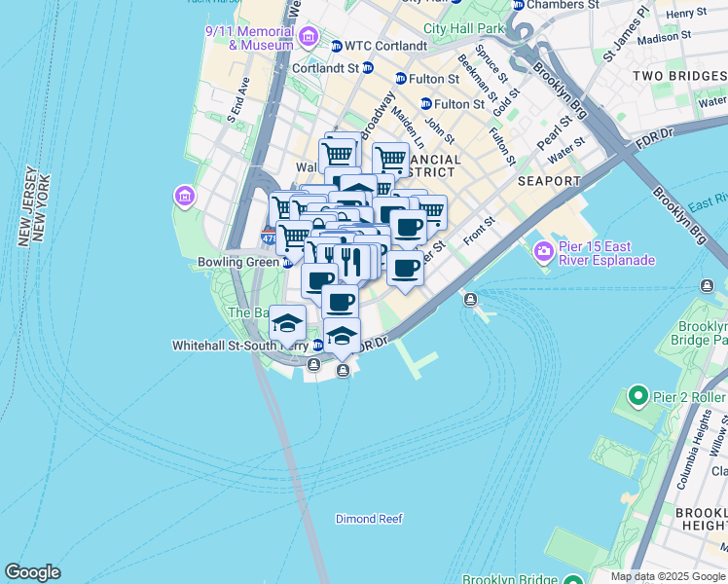Image resolution: width=728 pixels, height=584 pixels.
Task: Select the Pier 15 East River Esplanade camera icon
Action: click(x=543, y=252)
